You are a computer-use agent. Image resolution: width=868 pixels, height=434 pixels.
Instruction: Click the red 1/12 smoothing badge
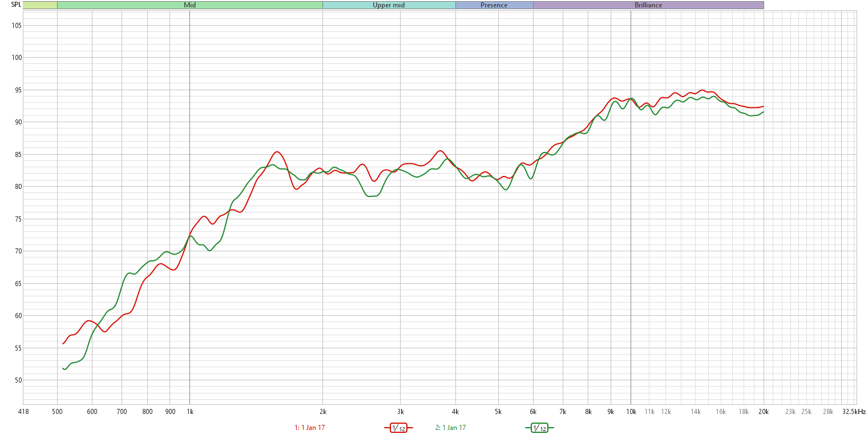click(x=398, y=428)
